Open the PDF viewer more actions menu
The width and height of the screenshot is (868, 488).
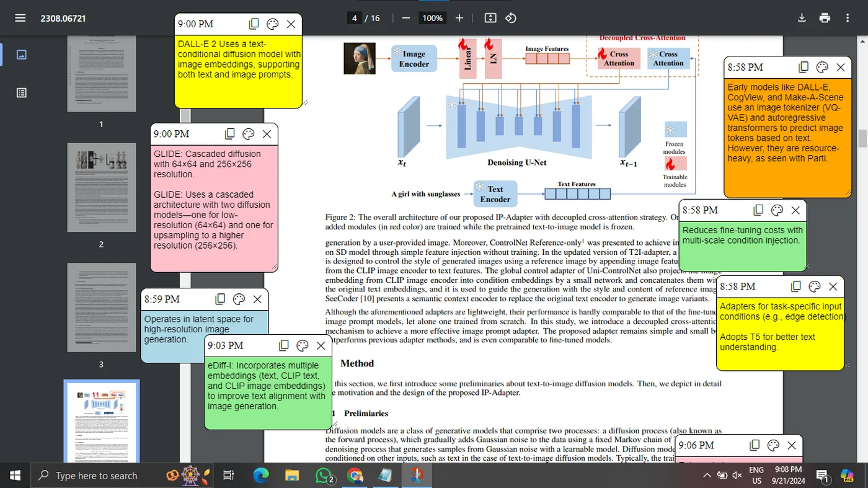pyautogui.click(x=848, y=18)
